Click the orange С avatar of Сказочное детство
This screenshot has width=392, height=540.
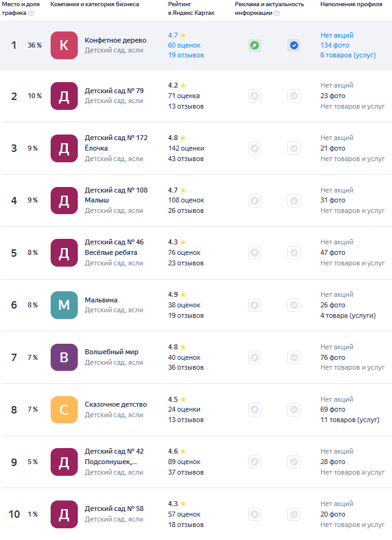tap(64, 409)
